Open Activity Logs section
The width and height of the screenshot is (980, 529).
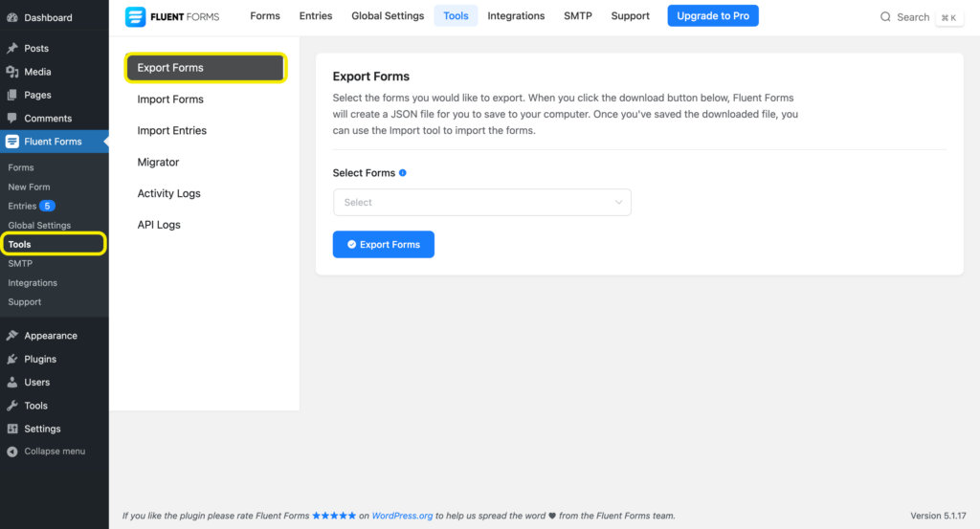169,193
